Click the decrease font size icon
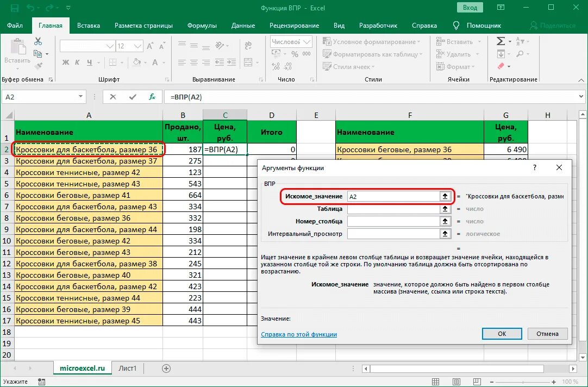Viewport: 588px width, 387px height. (x=162, y=46)
